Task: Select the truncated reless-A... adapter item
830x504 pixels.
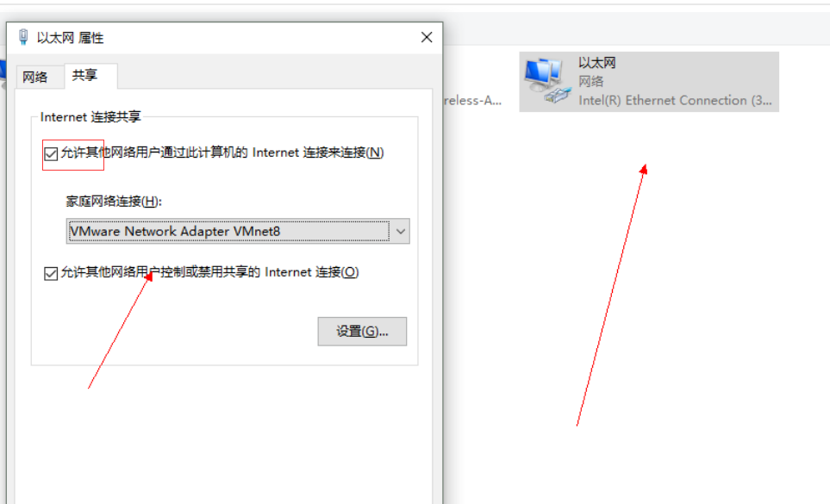Action: pyautogui.click(x=472, y=101)
